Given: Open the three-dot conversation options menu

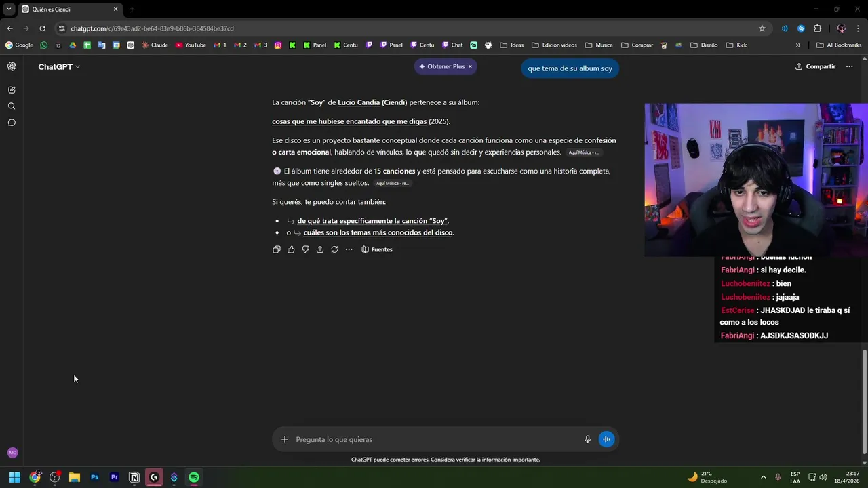Looking at the screenshot, I should tap(849, 66).
